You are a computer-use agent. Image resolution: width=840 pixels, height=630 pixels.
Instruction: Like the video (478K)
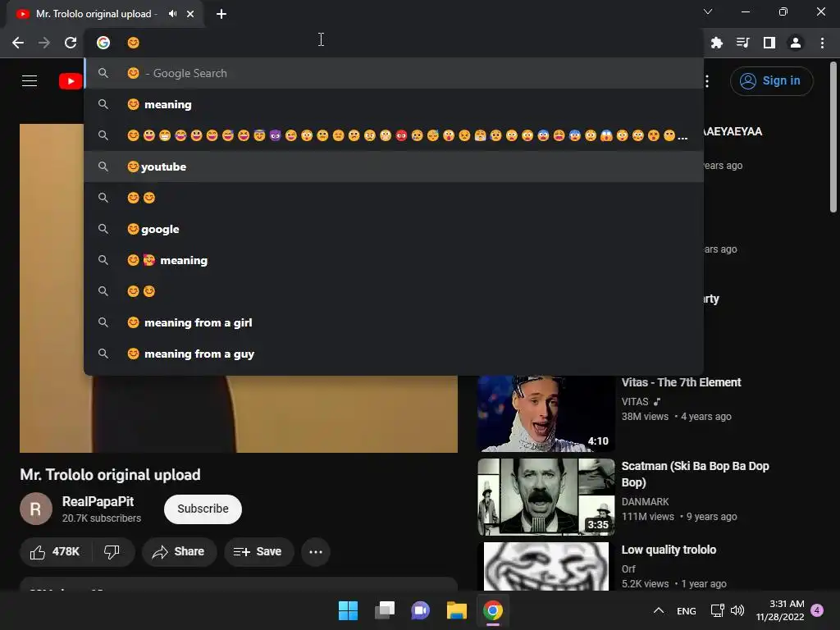(x=55, y=552)
